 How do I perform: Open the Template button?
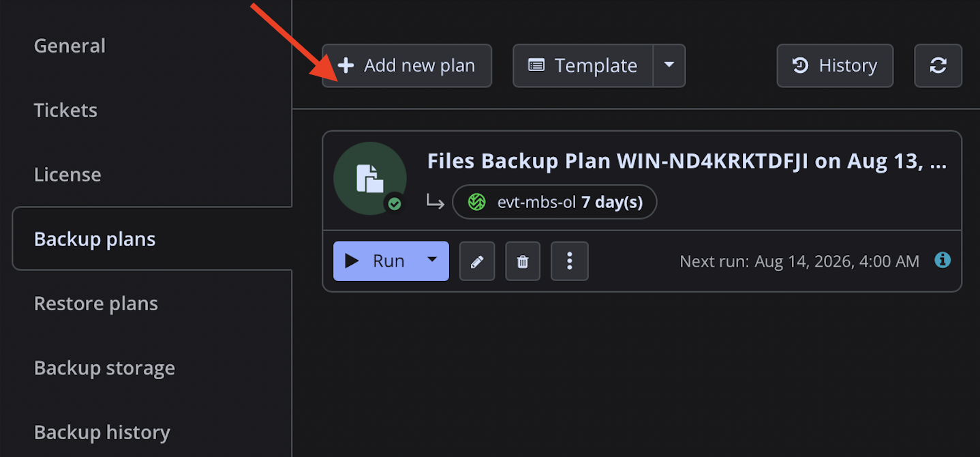pos(583,65)
